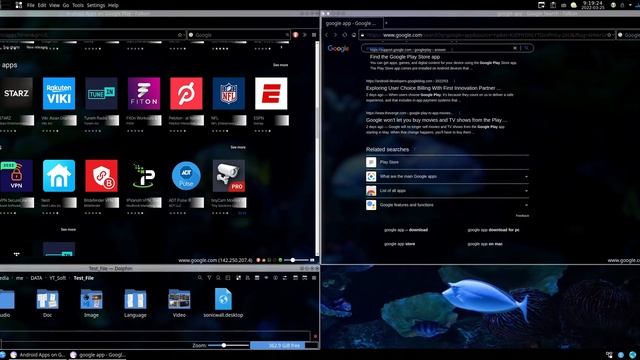Open the ADT Pulse app tile

tap(186, 176)
